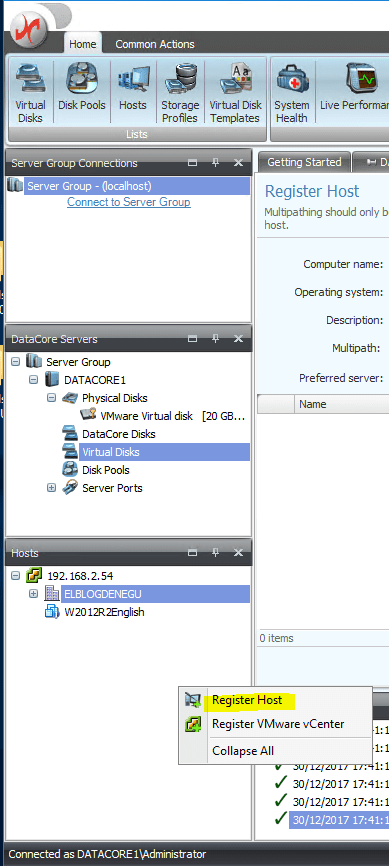The width and height of the screenshot is (389, 866).
Task: Switch to the Getting Started tab
Action: tap(304, 162)
